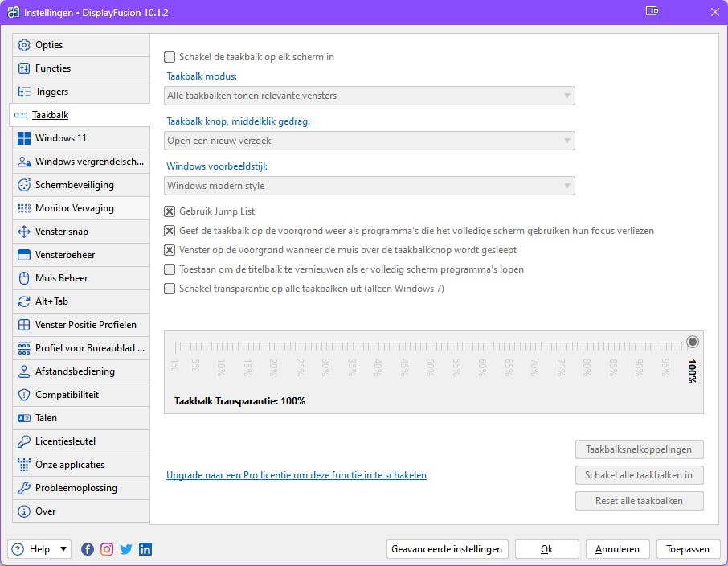Click the monitor icon in title bar

(652, 11)
